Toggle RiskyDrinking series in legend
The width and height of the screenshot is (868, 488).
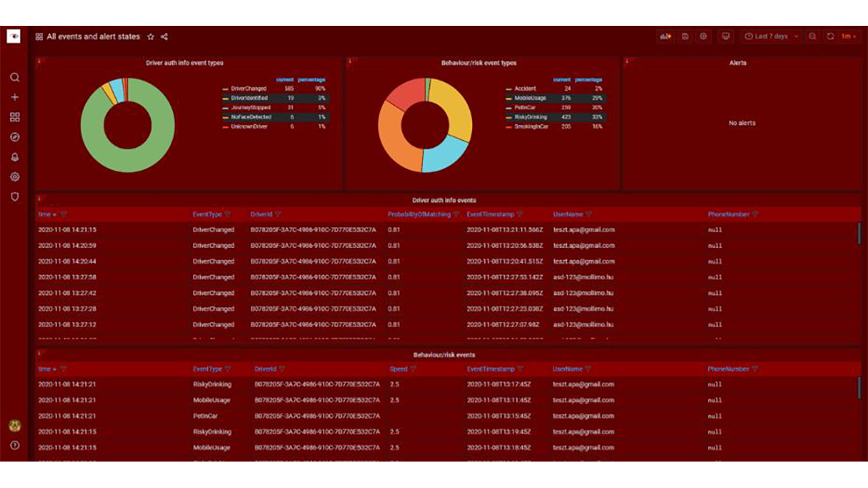(x=531, y=117)
